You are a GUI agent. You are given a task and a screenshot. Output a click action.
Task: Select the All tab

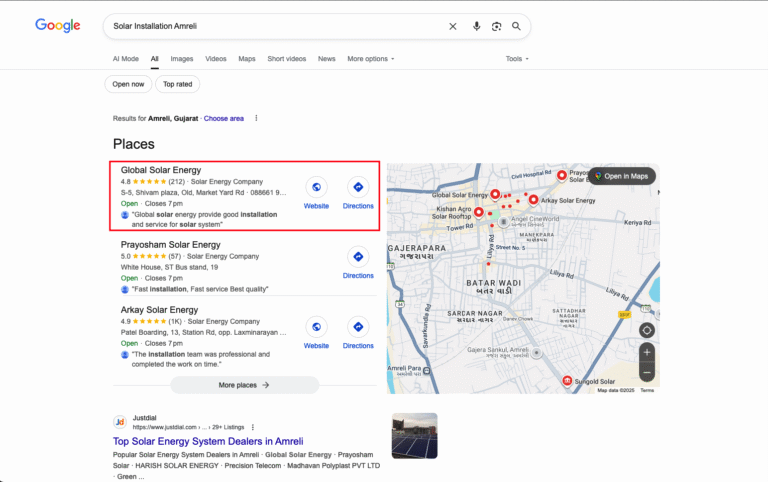click(155, 59)
